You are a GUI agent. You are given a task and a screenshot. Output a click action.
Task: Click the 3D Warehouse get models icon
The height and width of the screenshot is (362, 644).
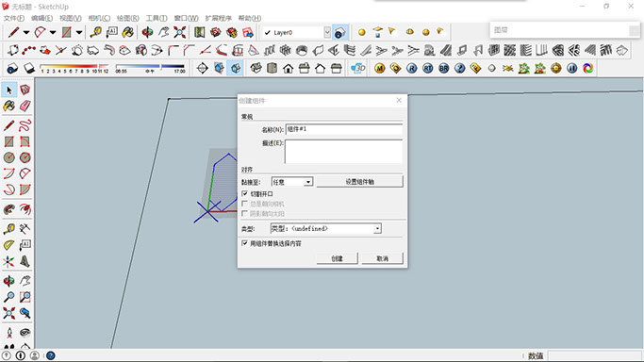pos(216,32)
